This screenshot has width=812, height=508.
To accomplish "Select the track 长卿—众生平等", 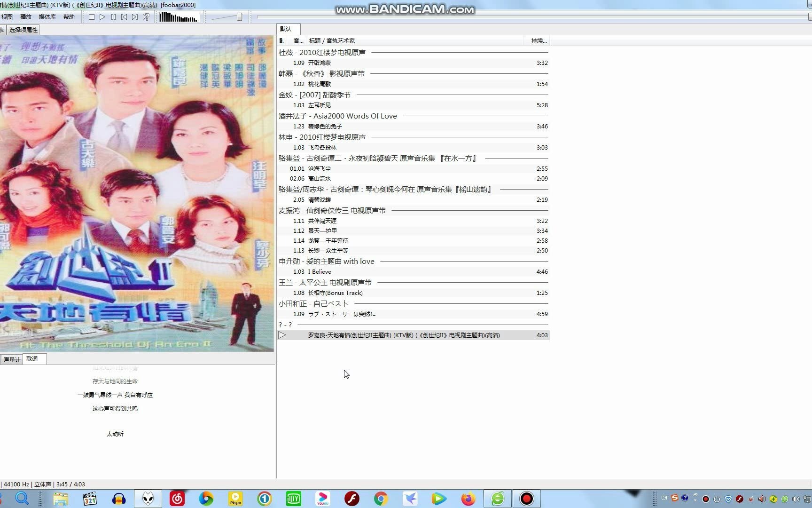I will coord(413,251).
